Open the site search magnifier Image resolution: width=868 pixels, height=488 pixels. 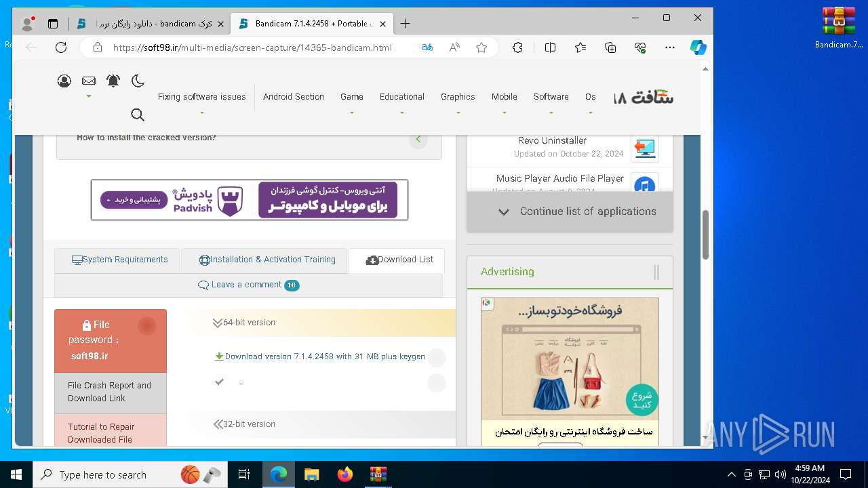coord(138,115)
